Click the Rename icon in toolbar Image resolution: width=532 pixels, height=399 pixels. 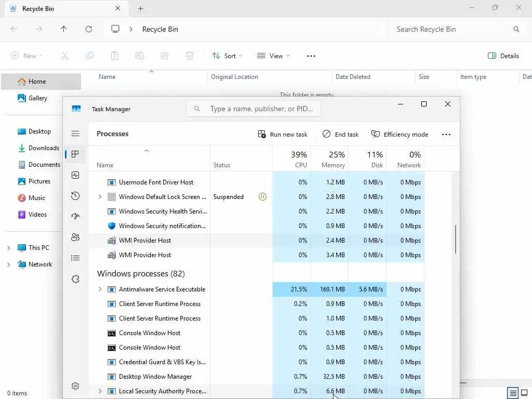[140, 56]
